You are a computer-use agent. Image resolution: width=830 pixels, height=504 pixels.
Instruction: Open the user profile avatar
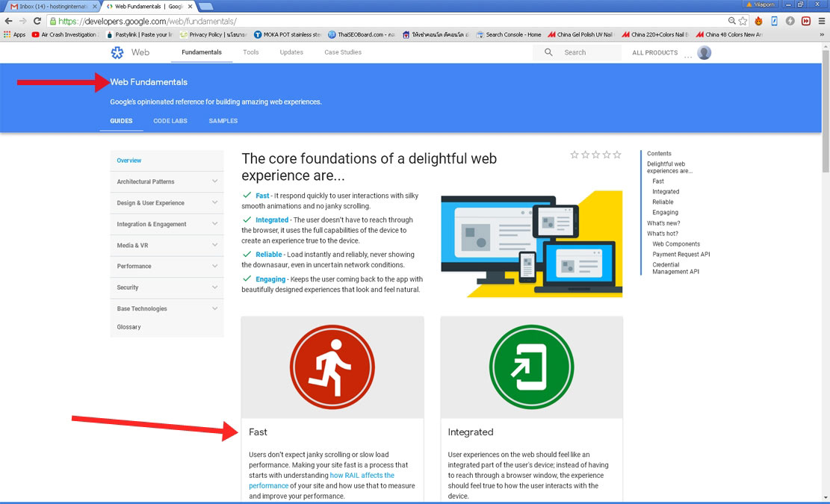tap(703, 52)
